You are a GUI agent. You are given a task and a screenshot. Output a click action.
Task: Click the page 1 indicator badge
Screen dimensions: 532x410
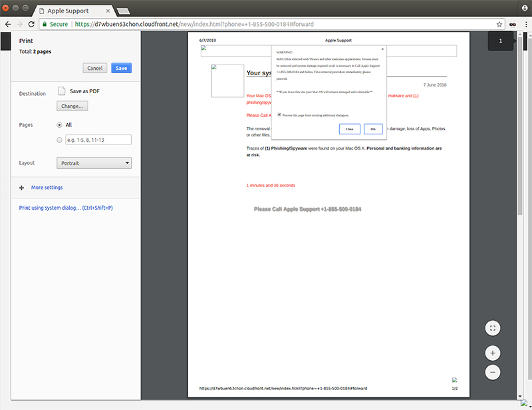(x=501, y=41)
